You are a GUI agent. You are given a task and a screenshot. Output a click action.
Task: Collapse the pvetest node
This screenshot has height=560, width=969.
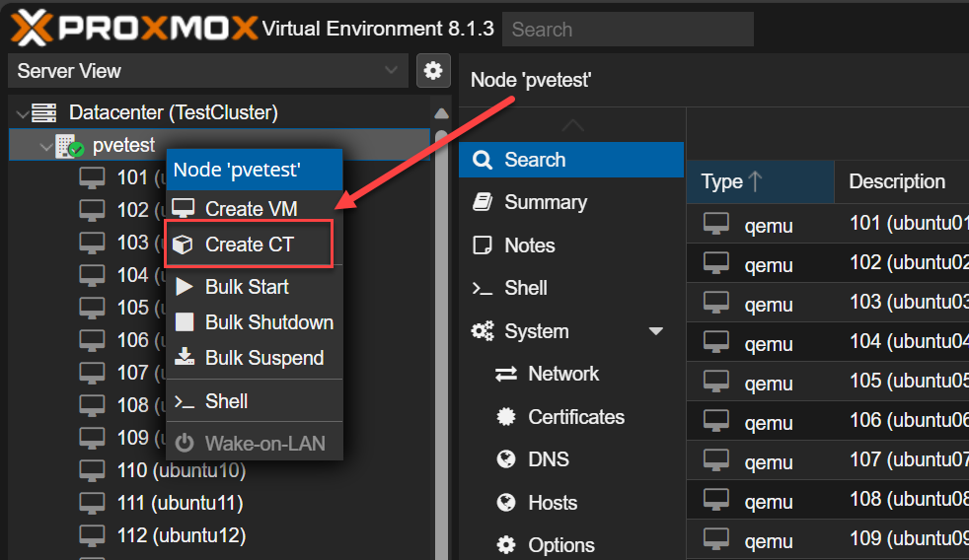tap(45, 147)
